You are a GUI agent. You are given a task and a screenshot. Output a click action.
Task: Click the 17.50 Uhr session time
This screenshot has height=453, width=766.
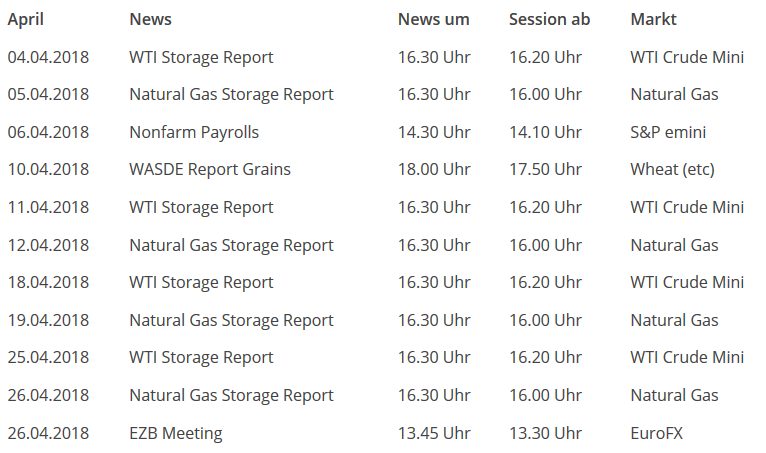coord(545,169)
